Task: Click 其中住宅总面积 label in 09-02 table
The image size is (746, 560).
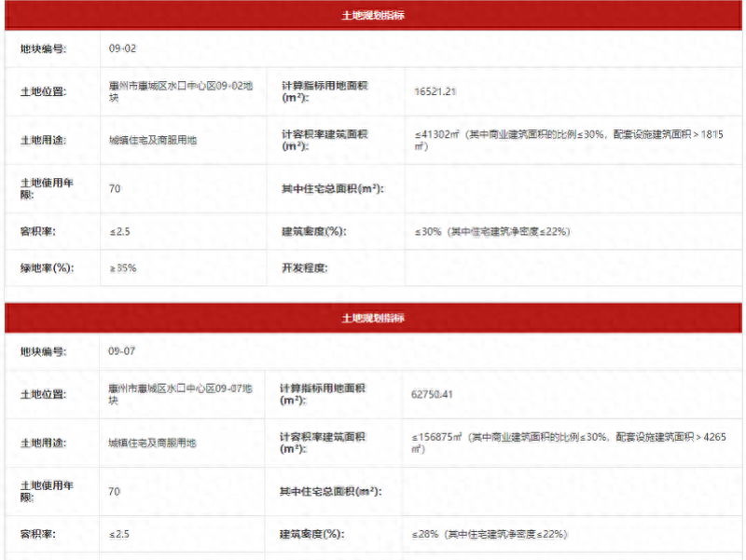Action: [333, 189]
